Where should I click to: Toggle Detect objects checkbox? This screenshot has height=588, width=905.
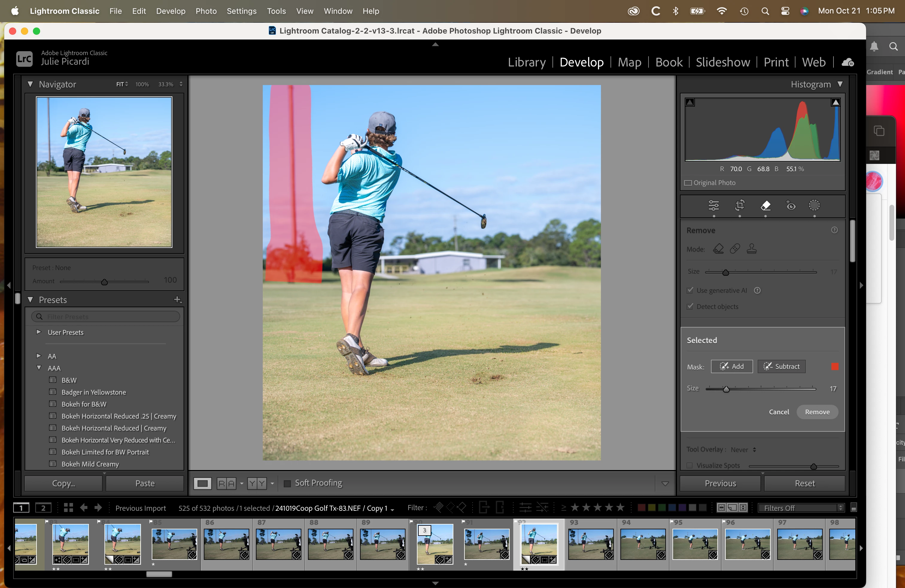(x=690, y=307)
